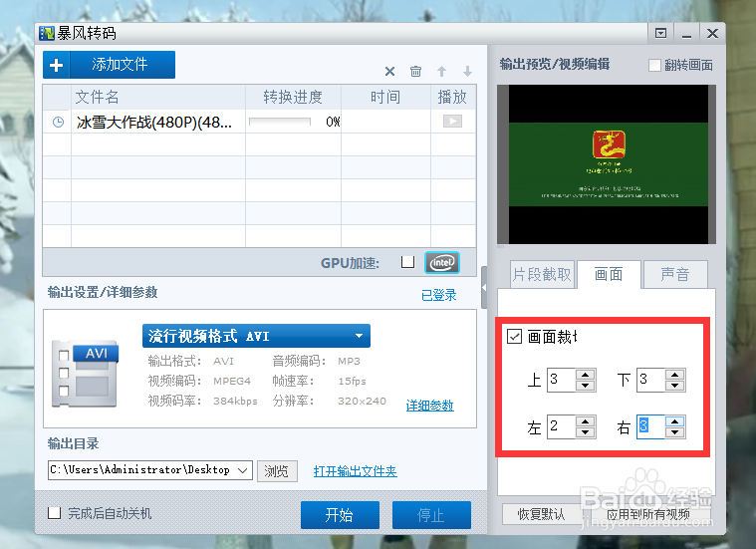756x549 pixels.
Task: Decrease the 上 crop value
Action: (x=586, y=386)
